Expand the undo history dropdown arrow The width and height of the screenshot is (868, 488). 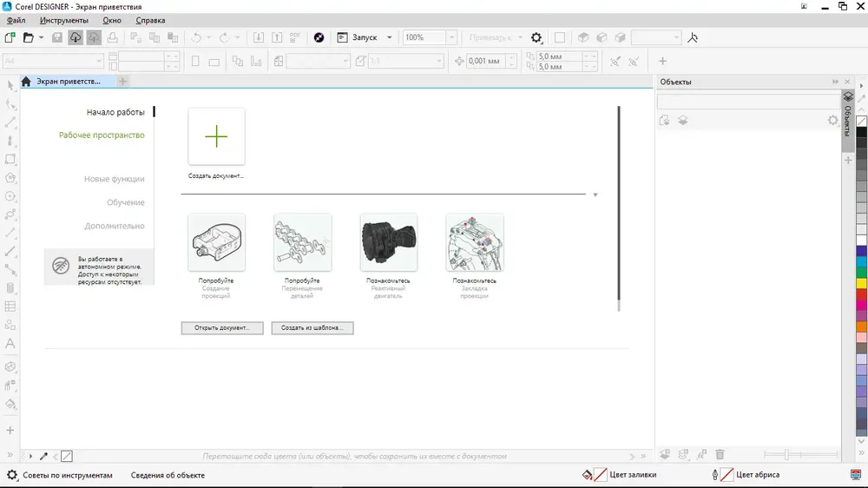click(208, 37)
